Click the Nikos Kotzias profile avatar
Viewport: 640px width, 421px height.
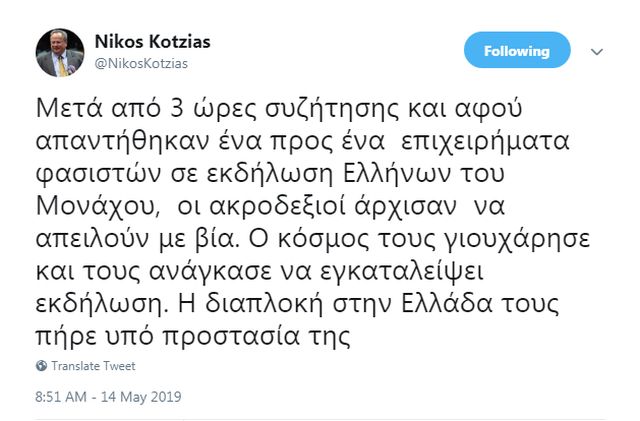coord(59,52)
